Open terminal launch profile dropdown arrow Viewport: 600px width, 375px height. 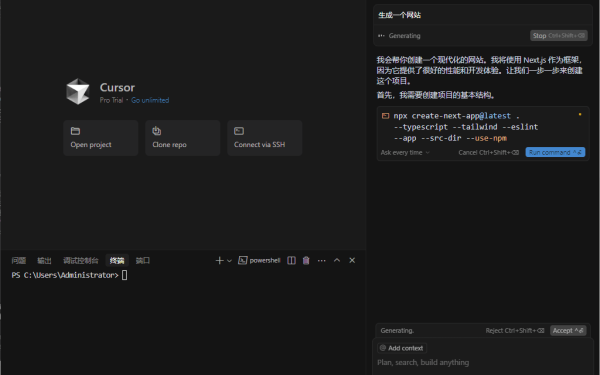229,261
